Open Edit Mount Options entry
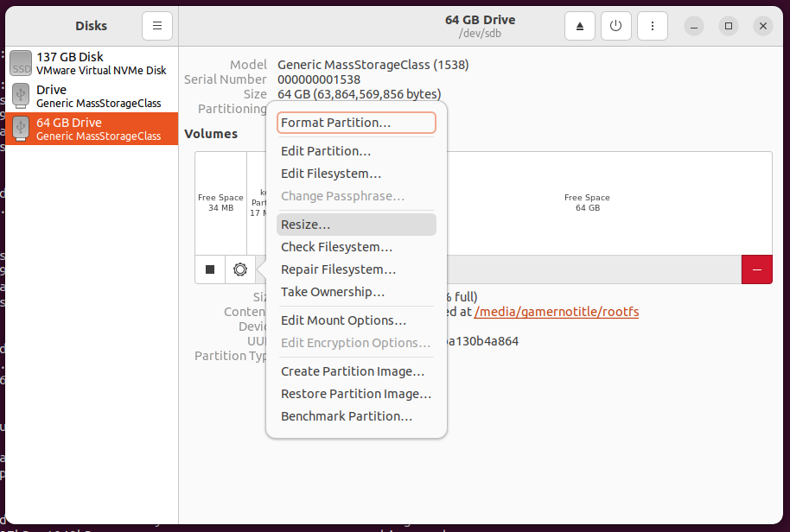The image size is (790, 532). pos(343,320)
